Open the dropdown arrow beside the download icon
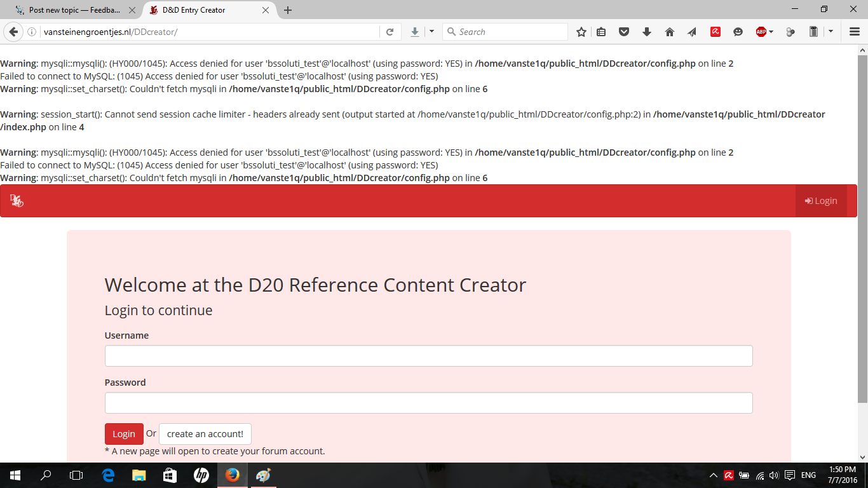 431,32
